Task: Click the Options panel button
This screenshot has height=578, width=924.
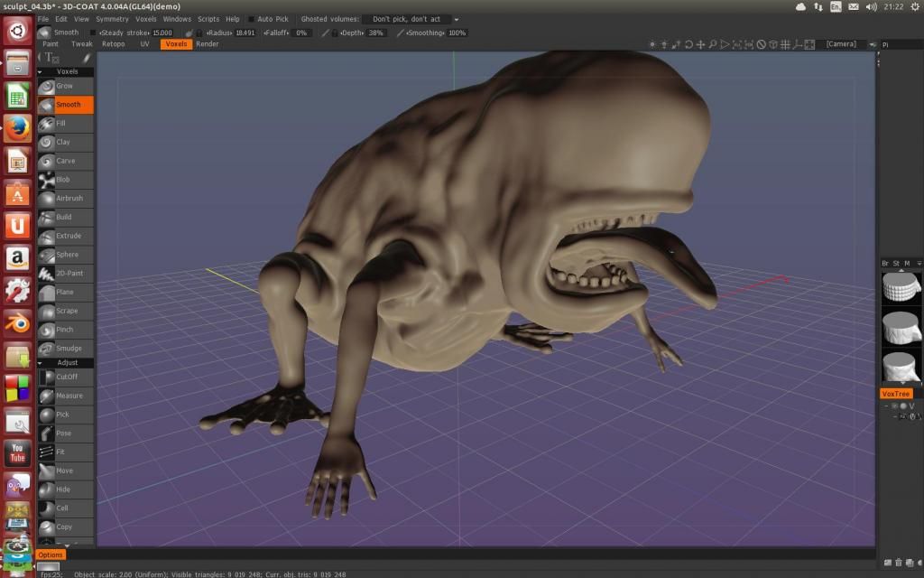Action: pyautogui.click(x=51, y=555)
